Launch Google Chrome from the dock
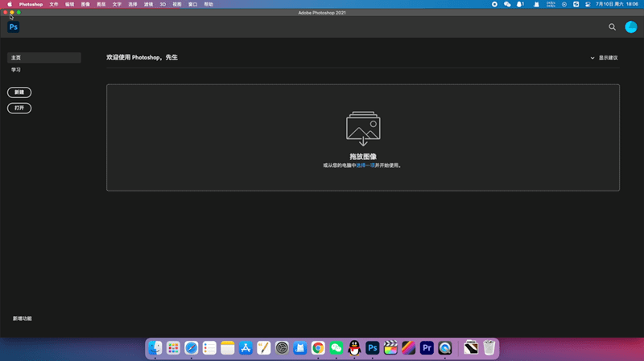Image resolution: width=644 pixels, height=361 pixels. pos(318,348)
